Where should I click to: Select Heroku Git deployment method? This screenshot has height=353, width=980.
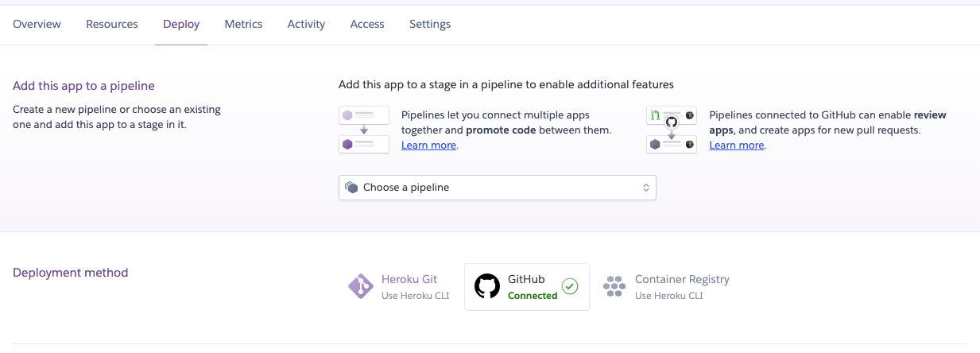[x=409, y=286]
